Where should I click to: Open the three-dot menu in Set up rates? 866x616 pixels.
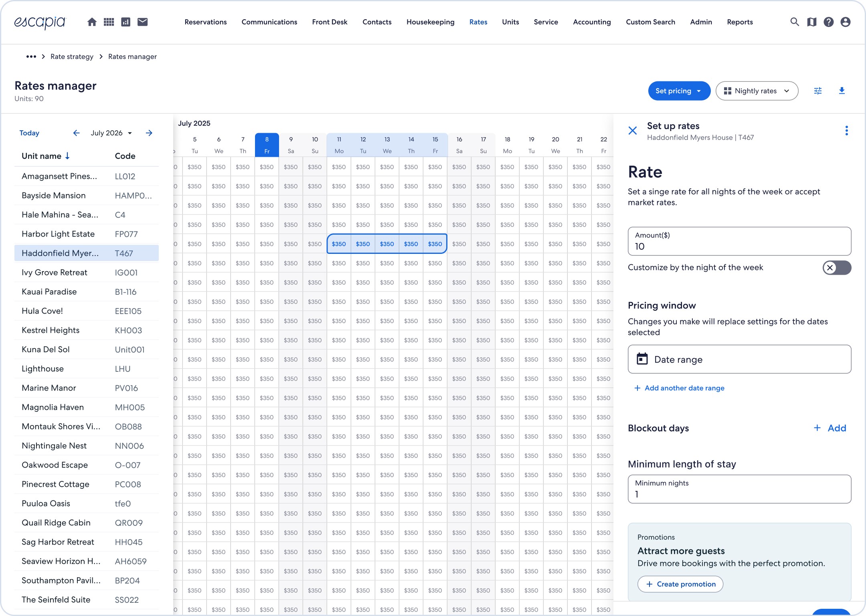pyautogui.click(x=846, y=131)
